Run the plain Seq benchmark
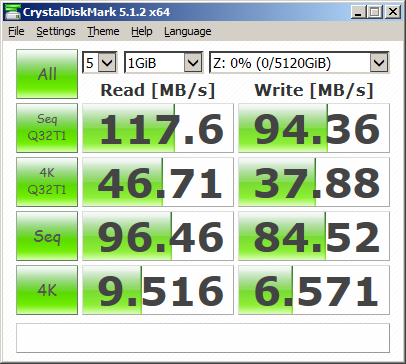 tap(47, 236)
